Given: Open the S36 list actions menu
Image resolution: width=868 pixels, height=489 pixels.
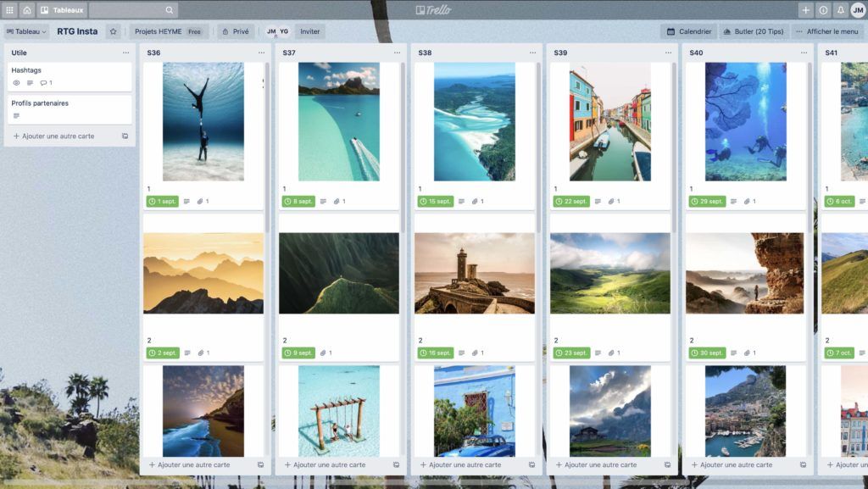Looking at the screenshot, I should click(x=261, y=53).
